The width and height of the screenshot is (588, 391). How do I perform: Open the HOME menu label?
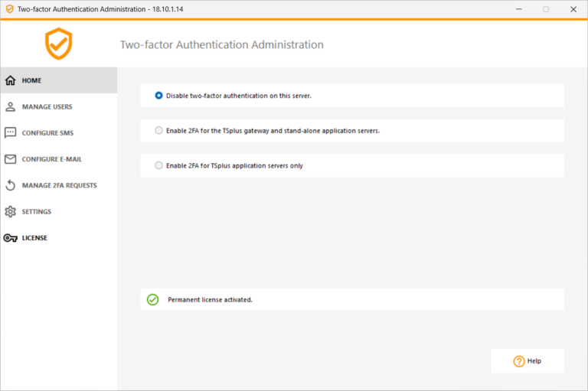point(31,80)
